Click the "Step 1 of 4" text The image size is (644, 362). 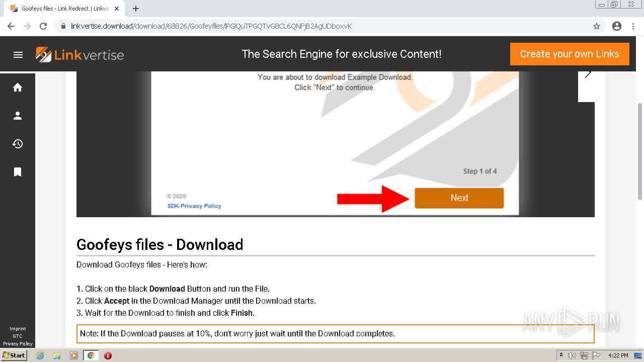480,171
